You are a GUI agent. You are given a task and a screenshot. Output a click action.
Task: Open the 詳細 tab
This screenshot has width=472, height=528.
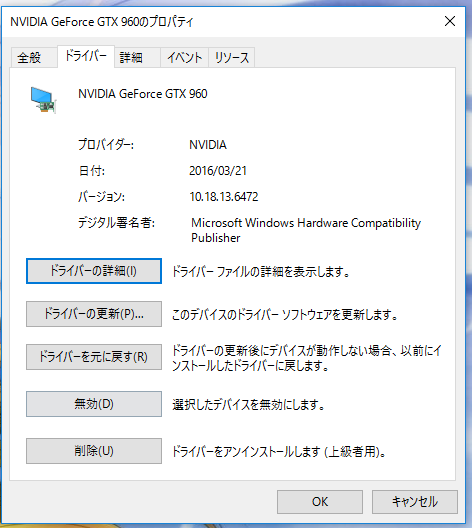(x=137, y=58)
